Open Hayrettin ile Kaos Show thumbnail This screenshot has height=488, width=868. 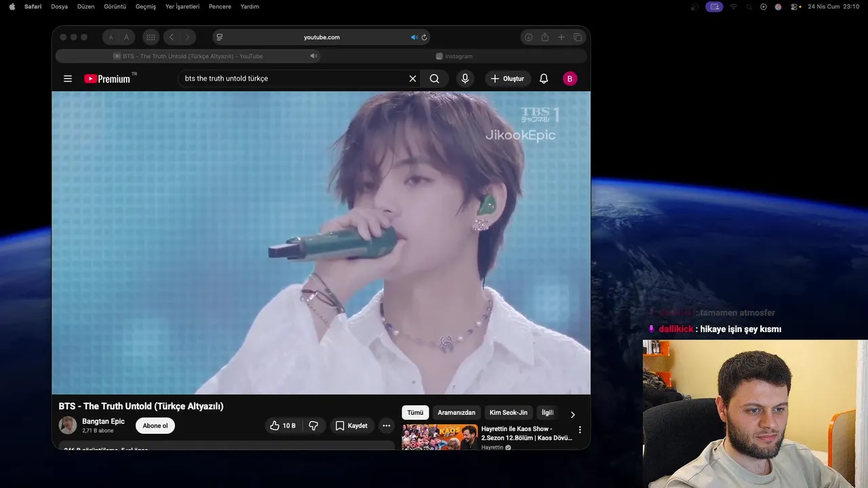point(439,437)
